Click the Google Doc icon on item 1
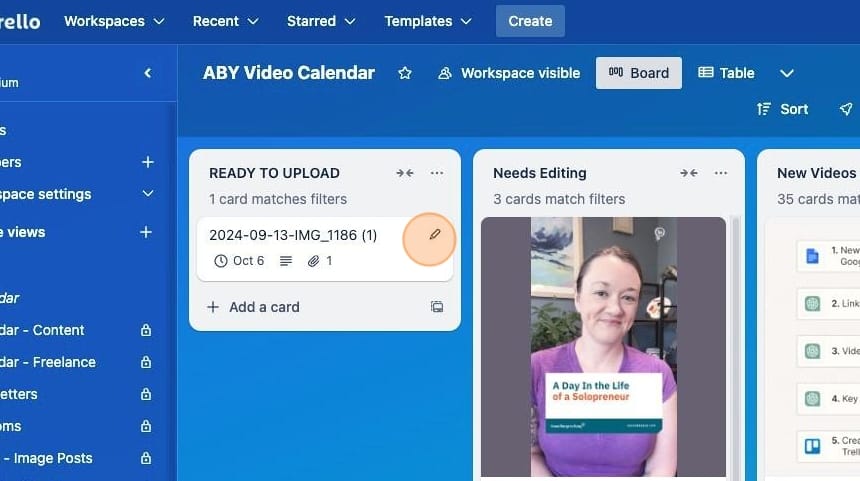 812,256
